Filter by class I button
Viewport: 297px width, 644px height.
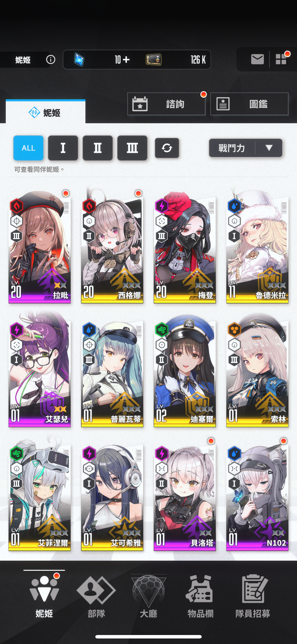coord(63,148)
